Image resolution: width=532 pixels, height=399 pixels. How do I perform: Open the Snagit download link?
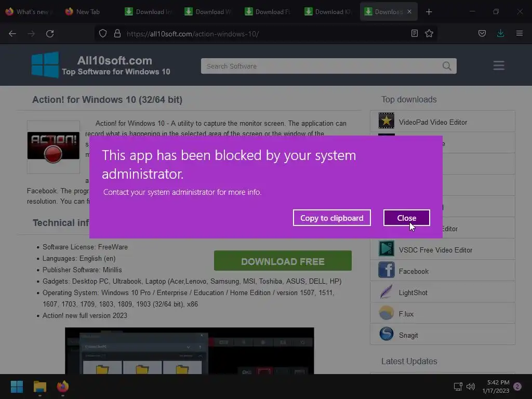408,336
